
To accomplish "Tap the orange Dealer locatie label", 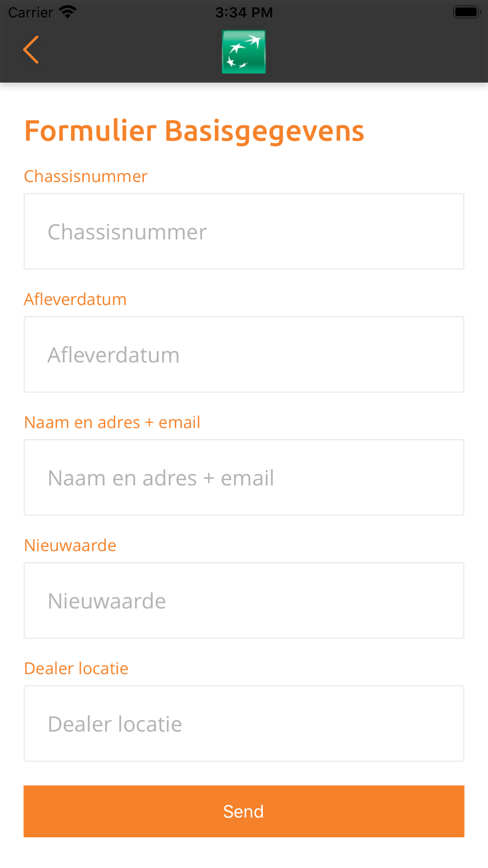I will pyautogui.click(x=77, y=668).
